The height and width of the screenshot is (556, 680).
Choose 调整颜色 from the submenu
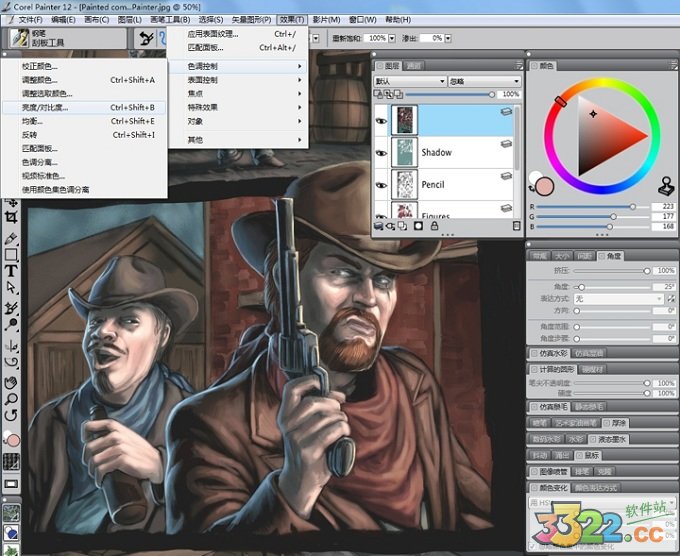85,80
